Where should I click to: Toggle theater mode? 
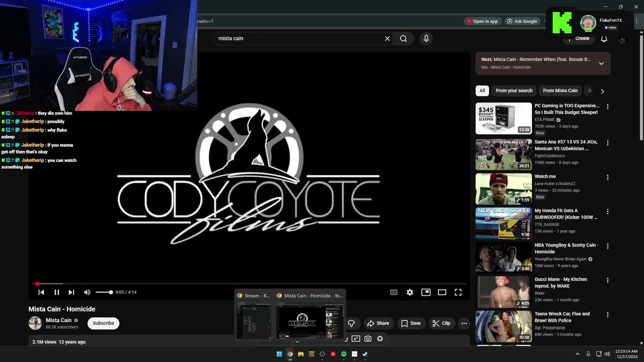point(442,292)
